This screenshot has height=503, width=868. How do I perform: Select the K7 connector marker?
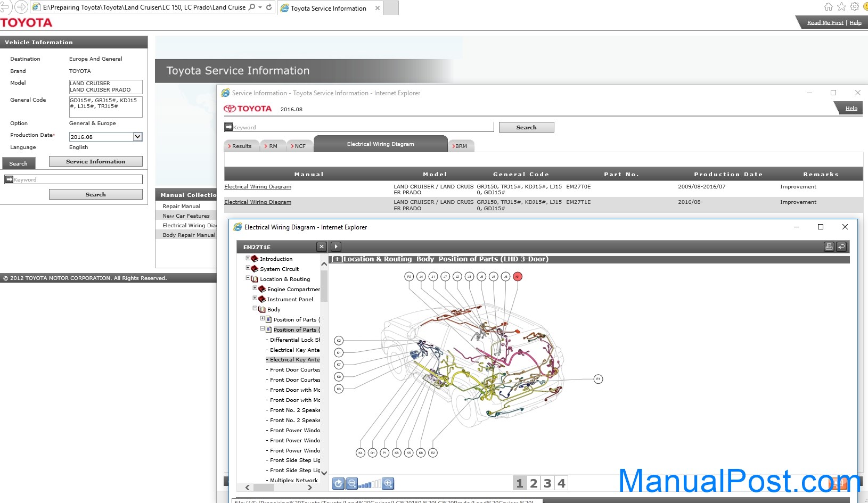[339, 365]
